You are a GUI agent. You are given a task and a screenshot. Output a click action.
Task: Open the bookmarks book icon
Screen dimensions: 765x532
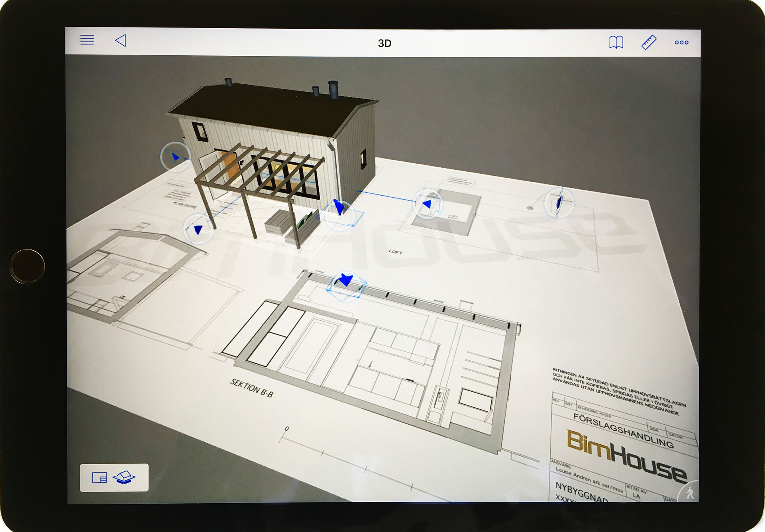616,42
